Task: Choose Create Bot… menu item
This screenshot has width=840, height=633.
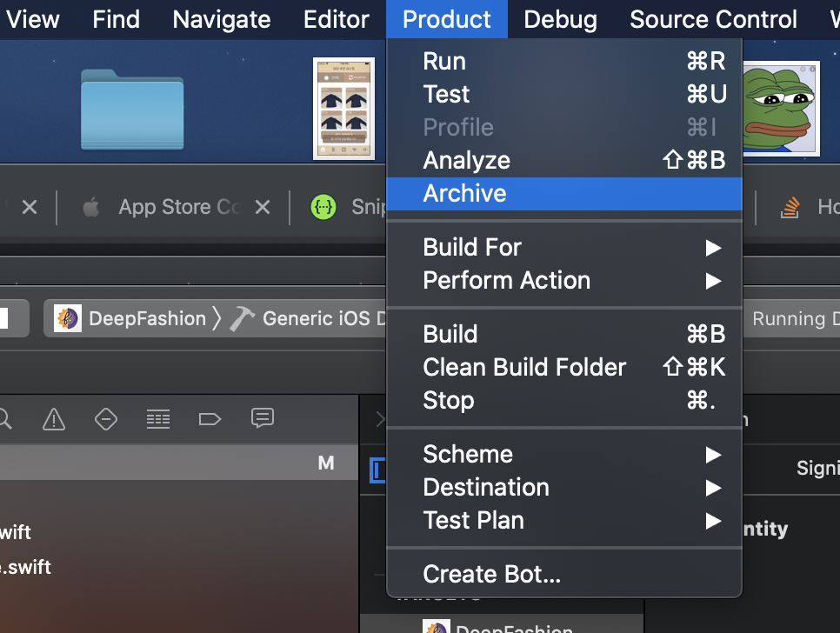Action: (x=564, y=575)
